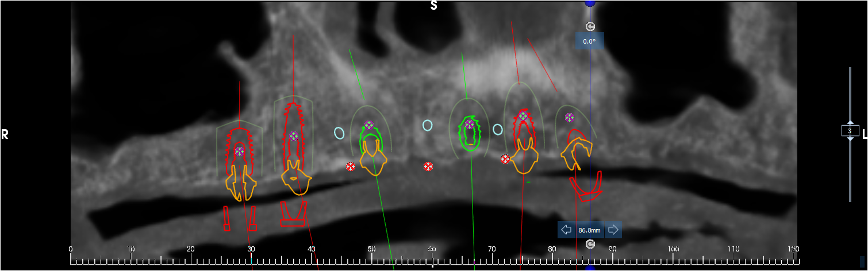Click the rotation handle above the 0.0° label
The image size is (868, 271).
click(590, 26)
